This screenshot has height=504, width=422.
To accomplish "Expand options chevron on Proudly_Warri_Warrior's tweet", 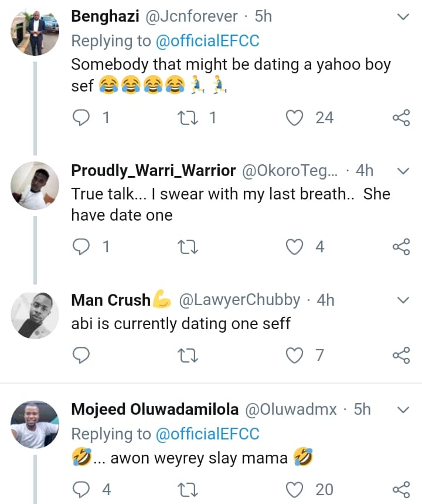I will pyautogui.click(x=403, y=171).
